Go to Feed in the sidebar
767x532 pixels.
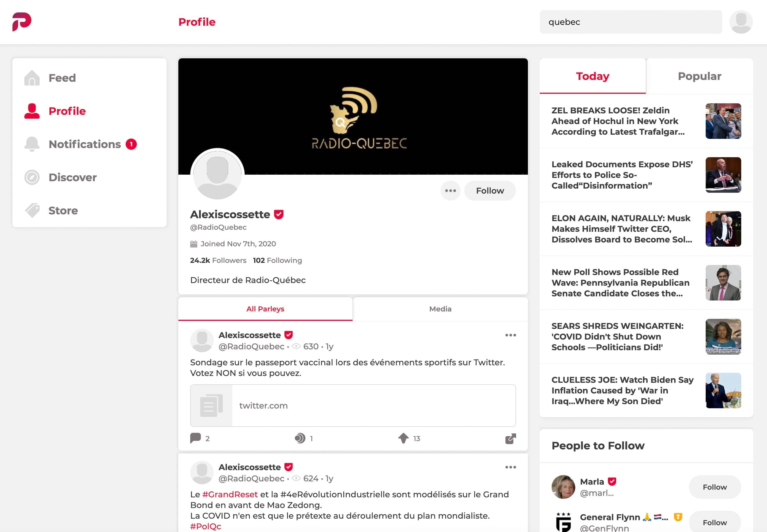[62, 78]
